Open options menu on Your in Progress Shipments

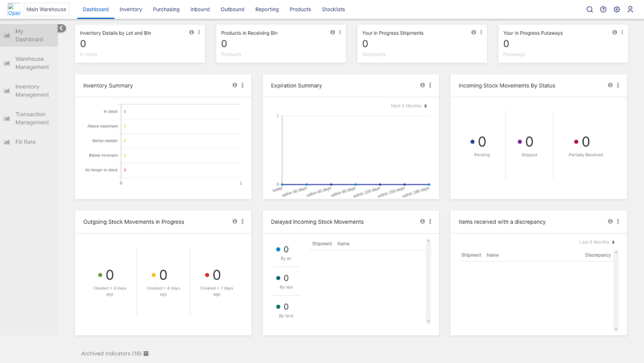(481, 32)
